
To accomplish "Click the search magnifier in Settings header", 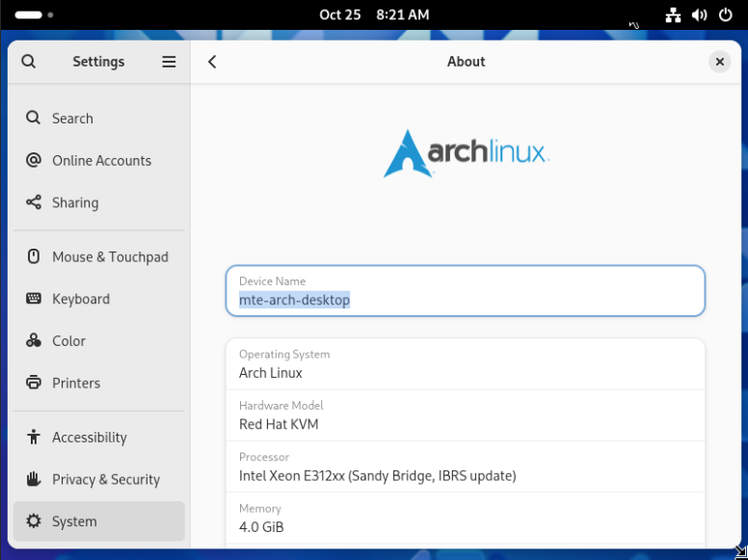I will pos(29,62).
